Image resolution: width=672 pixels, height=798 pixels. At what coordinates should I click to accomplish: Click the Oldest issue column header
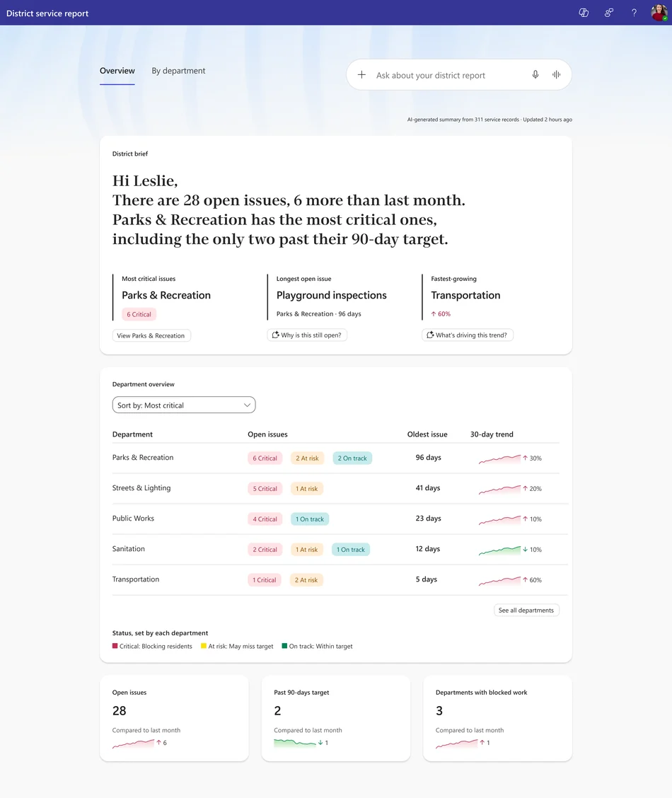tap(427, 434)
